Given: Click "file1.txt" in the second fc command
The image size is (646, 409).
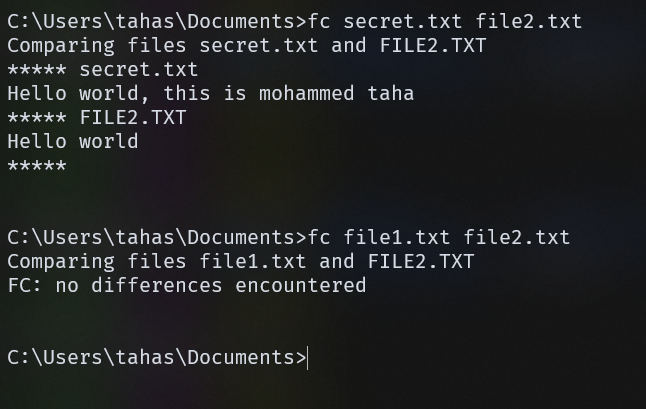Looking at the screenshot, I should point(397,237).
